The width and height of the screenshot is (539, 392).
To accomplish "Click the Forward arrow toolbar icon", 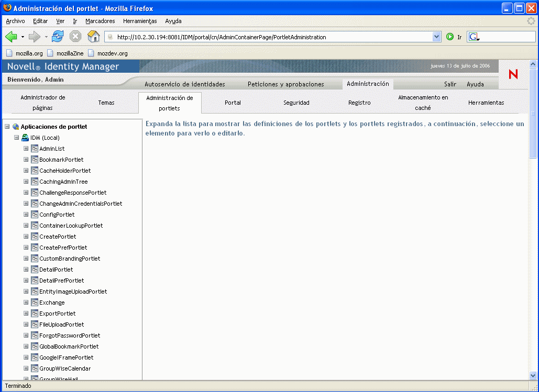I will click(x=35, y=37).
